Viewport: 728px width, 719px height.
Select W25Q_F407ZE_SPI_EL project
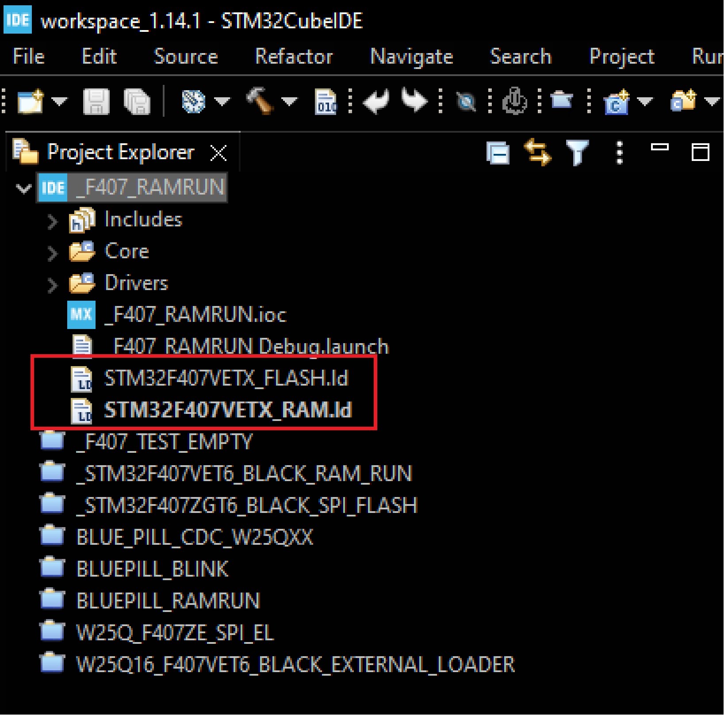pos(175,633)
